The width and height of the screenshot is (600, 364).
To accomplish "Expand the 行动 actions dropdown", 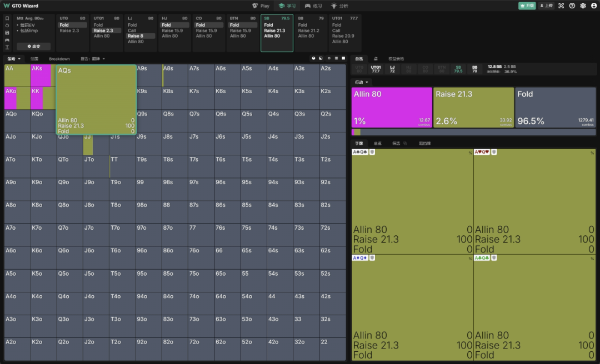I will [361, 82].
